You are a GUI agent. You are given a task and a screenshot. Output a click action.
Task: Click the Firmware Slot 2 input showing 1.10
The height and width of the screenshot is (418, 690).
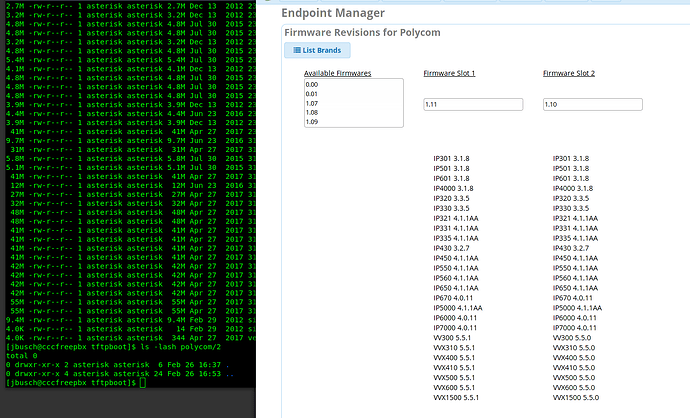[x=592, y=104]
